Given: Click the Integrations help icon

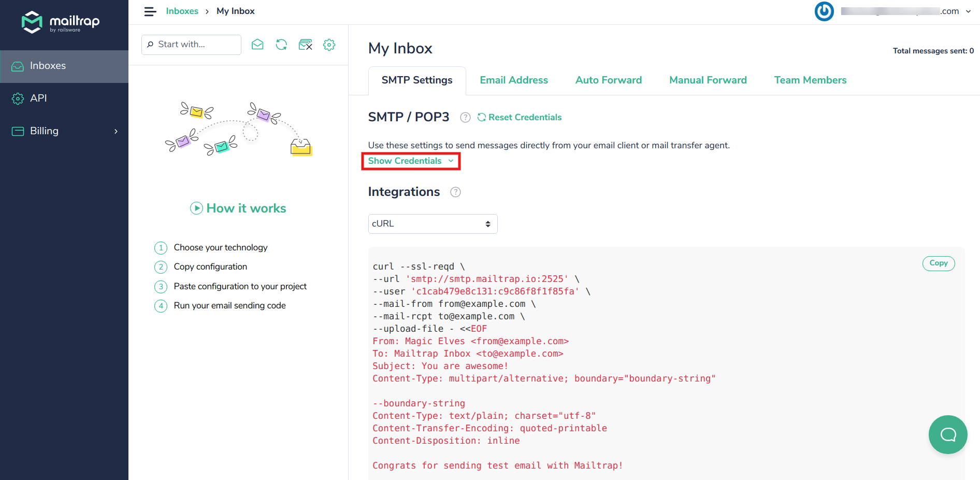Looking at the screenshot, I should click(455, 192).
